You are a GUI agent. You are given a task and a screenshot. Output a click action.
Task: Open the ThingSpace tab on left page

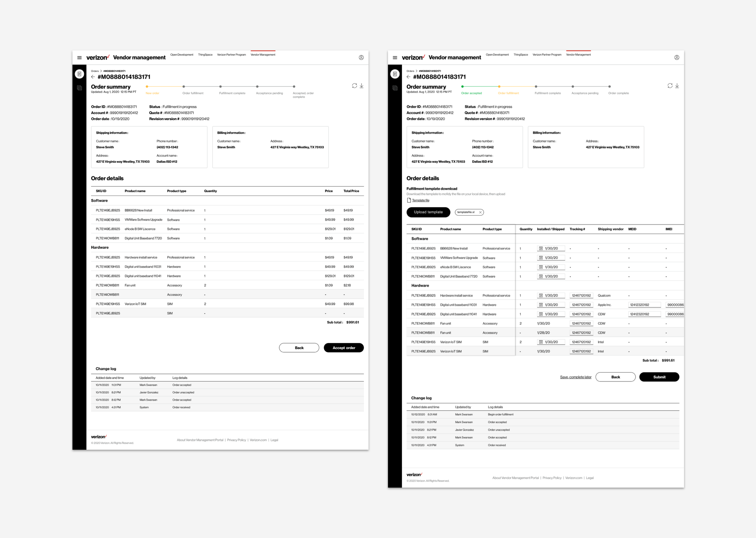(205, 55)
